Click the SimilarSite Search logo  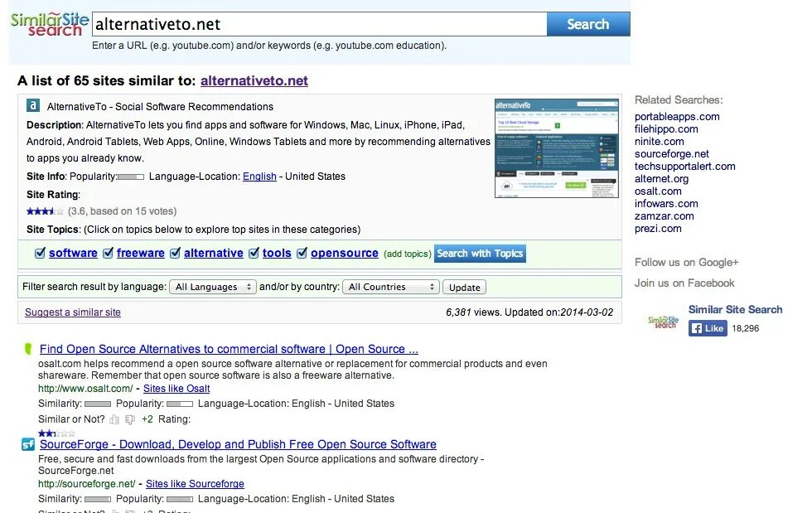49,24
